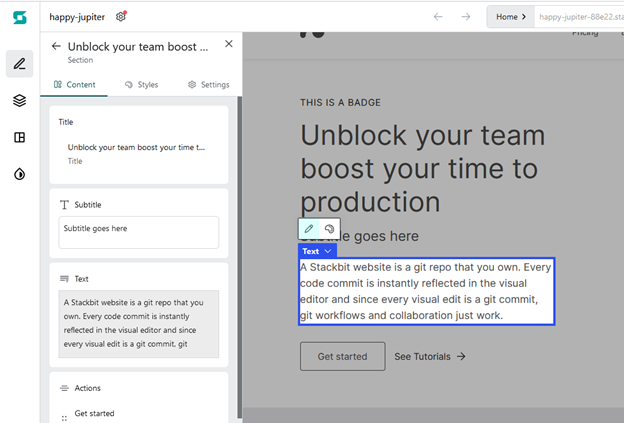624x423 pixels.
Task: Open the layout panel icon in sidebar
Action: coord(20,137)
